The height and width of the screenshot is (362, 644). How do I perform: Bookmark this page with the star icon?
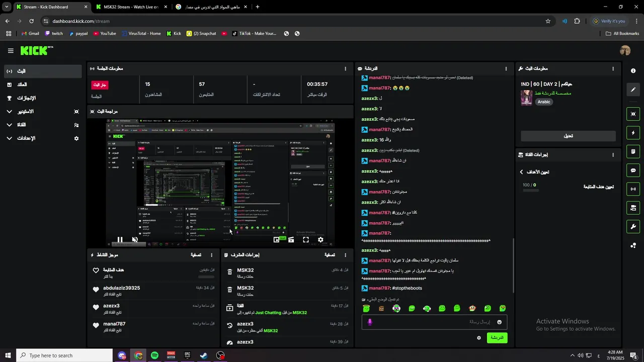[x=548, y=21]
